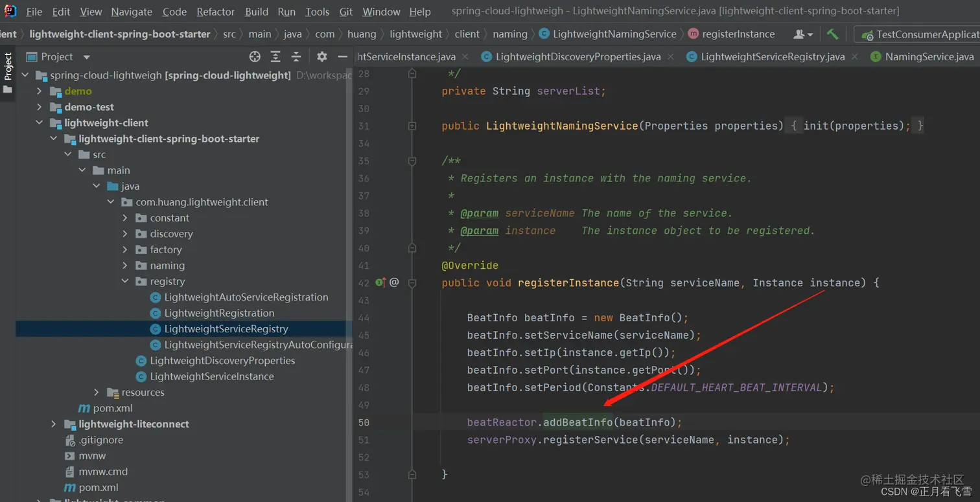Click the Build project hammer icon
This screenshot has width=980, height=502.
coord(833,34)
